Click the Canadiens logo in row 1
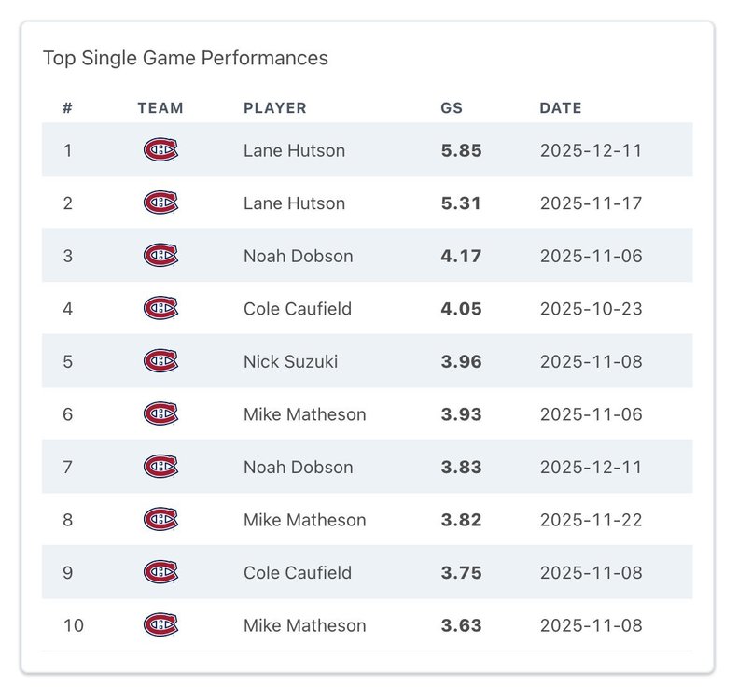The height and width of the screenshot is (700, 738). (x=160, y=150)
